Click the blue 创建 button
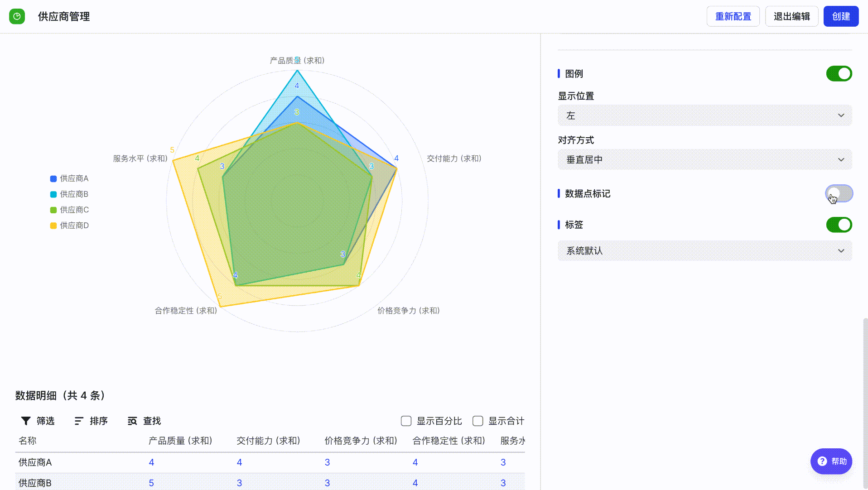The width and height of the screenshot is (868, 490). click(x=841, y=16)
